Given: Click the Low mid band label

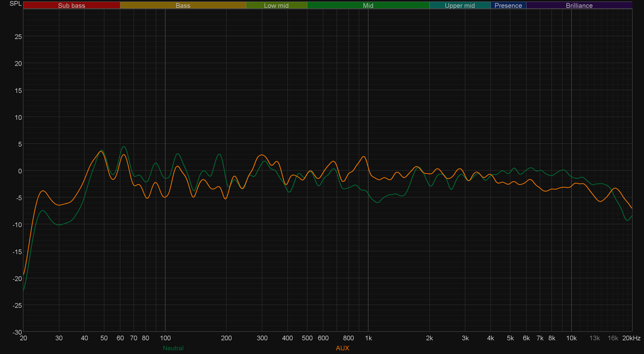Looking at the screenshot, I should pos(276,5).
